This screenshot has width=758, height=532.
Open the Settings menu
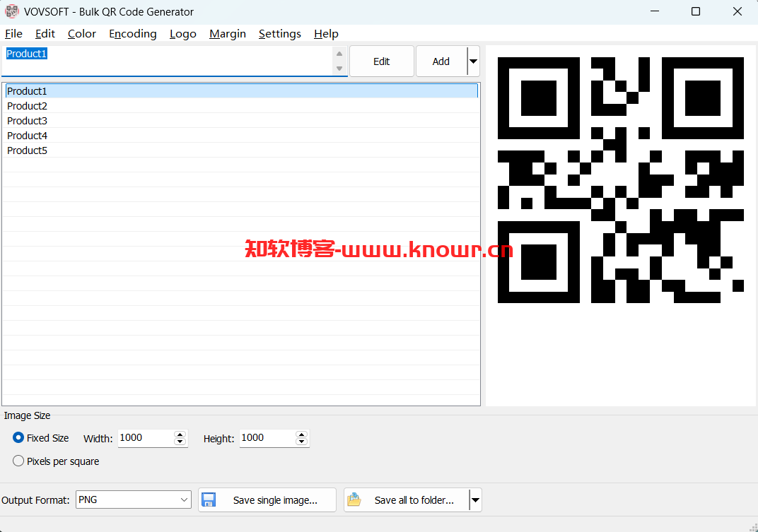(280, 34)
